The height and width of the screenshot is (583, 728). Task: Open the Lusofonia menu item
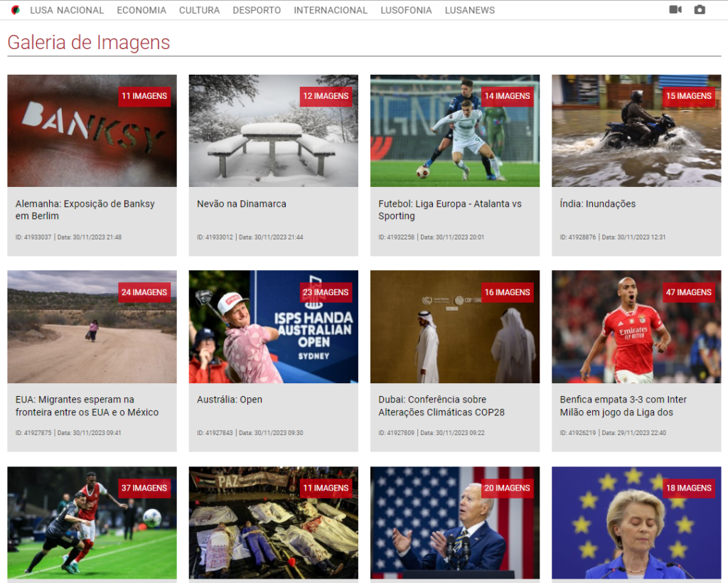(406, 10)
